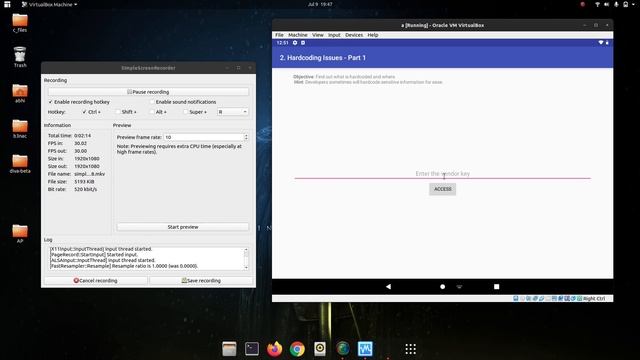Open Firefox from the dock

pos(275,349)
